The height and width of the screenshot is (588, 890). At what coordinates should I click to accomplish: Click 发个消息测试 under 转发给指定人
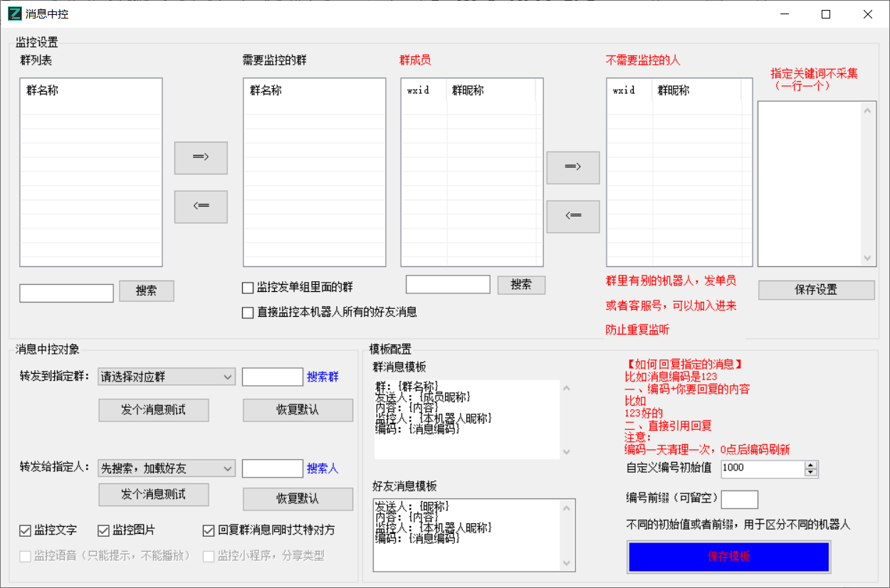pos(154,495)
